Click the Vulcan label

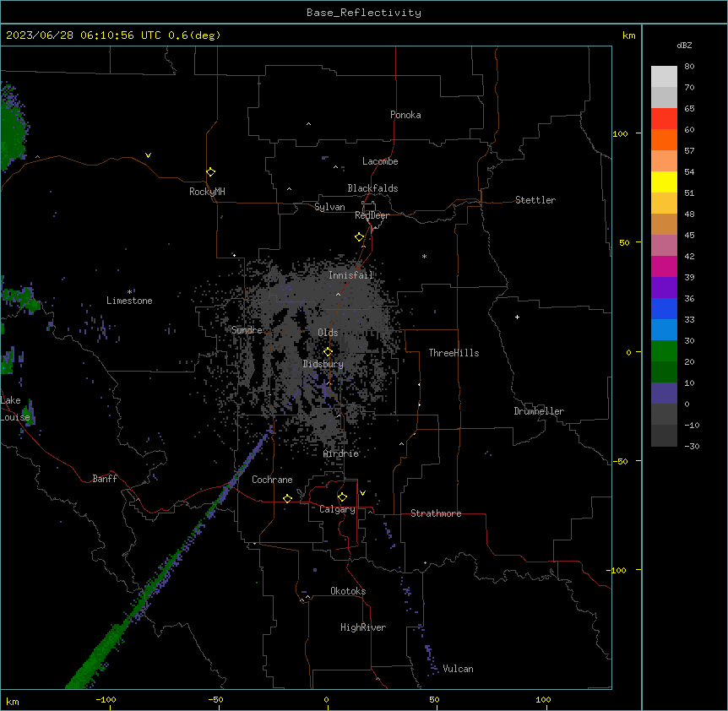(x=459, y=669)
